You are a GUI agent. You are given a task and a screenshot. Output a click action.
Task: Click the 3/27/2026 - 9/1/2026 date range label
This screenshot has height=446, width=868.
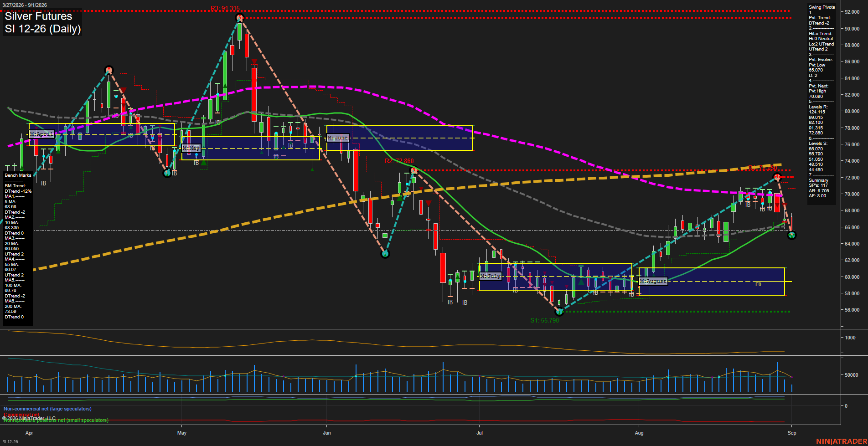(24, 5)
